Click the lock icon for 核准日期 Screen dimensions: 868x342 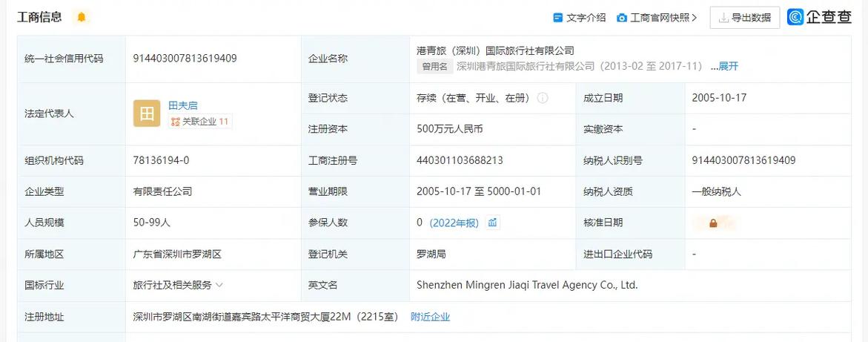point(713,223)
